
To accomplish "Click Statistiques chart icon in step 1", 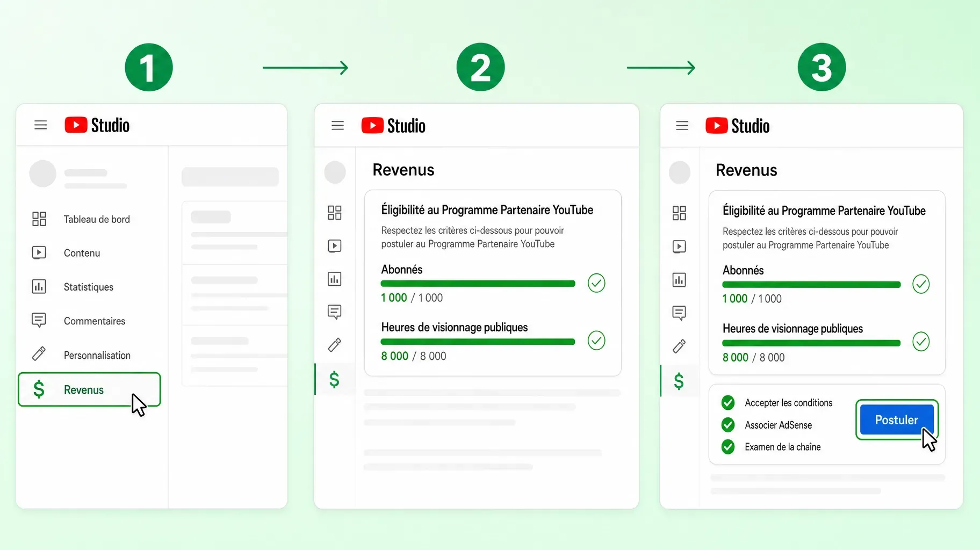I will point(39,286).
